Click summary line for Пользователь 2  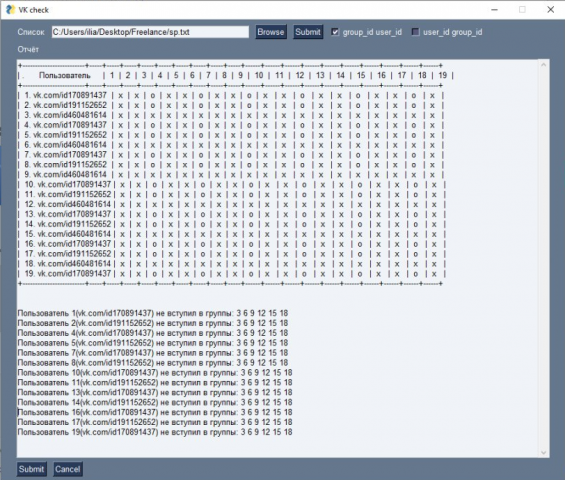(x=153, y=323)
